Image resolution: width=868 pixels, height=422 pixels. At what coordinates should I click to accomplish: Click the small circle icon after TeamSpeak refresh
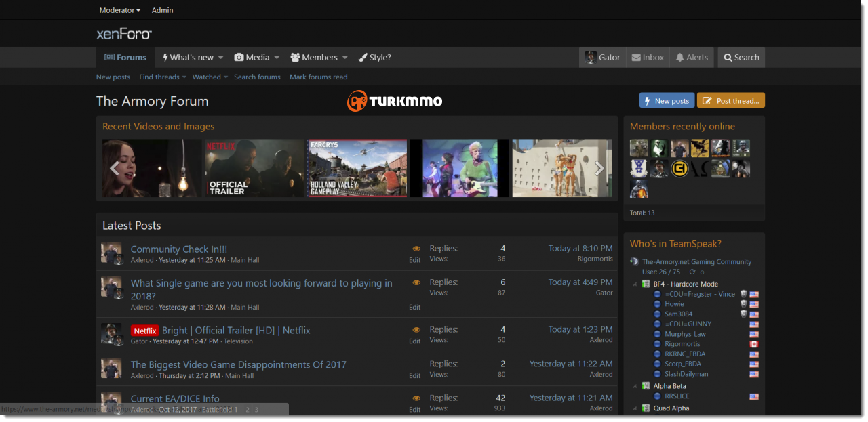pos(702,272)
